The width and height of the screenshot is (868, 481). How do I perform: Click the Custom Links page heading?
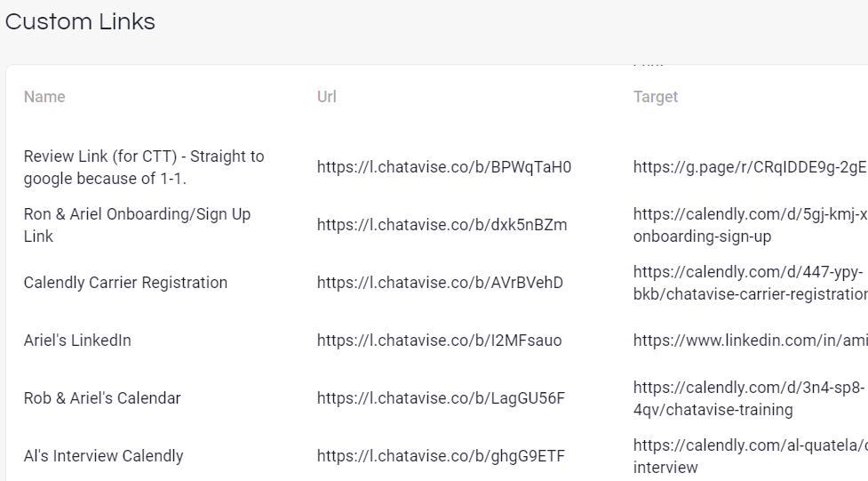point(80,22)
